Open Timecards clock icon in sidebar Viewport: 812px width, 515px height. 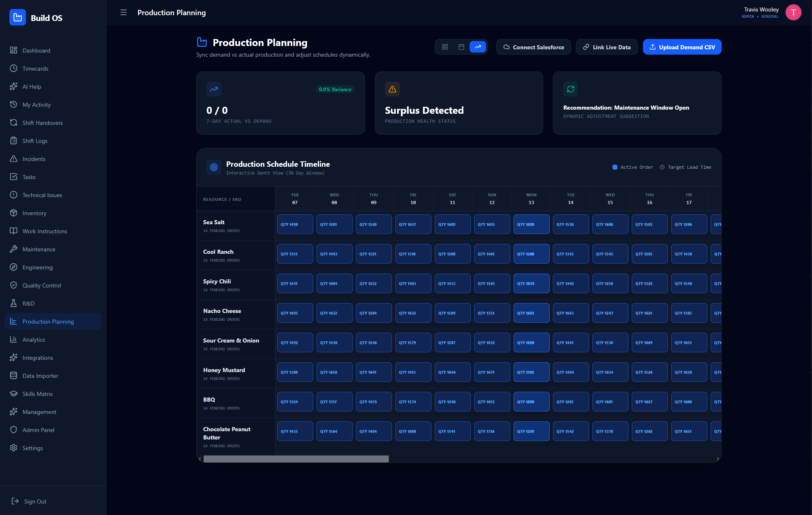pyautogui.click(x=14, y=68)
